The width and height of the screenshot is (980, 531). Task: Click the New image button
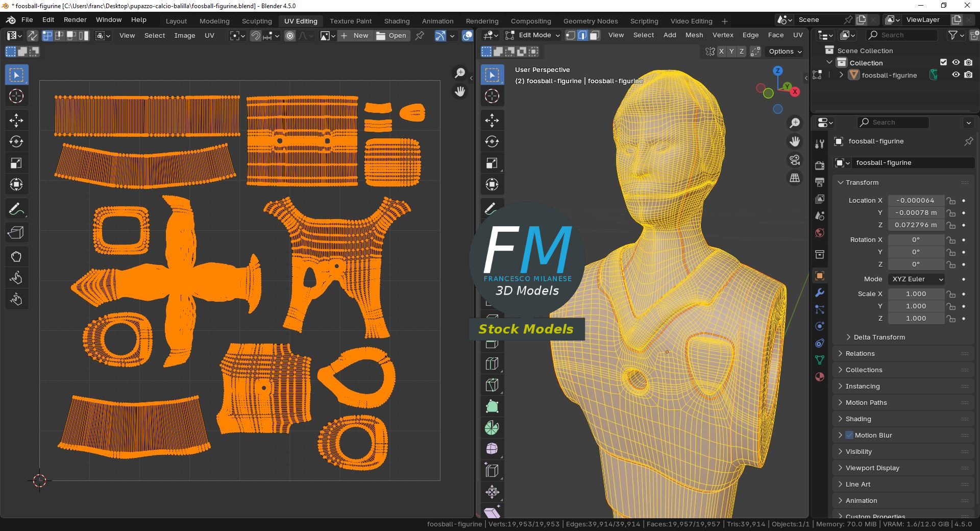coord(355,36)
